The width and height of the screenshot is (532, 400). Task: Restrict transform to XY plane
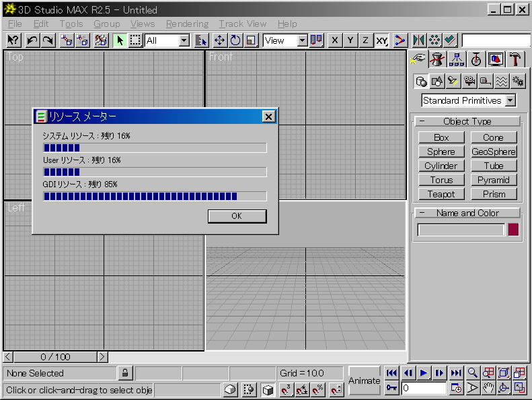[x=381, y=40]
